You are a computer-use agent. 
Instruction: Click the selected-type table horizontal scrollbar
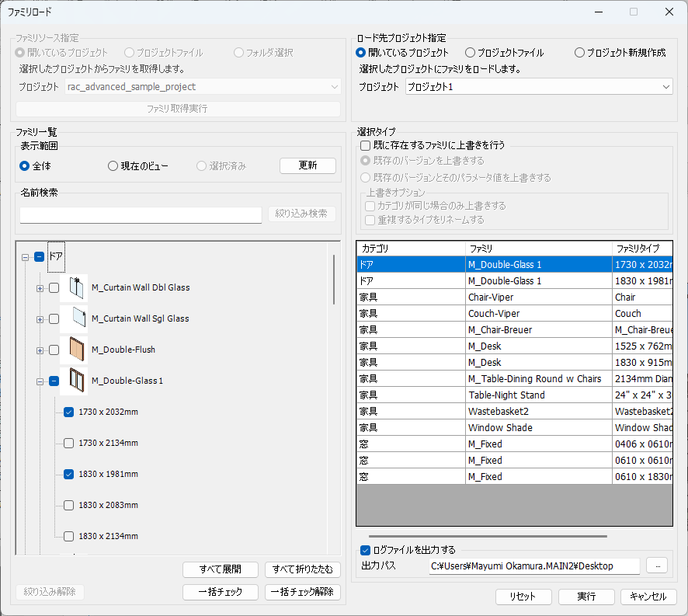[x=488, y=536]
